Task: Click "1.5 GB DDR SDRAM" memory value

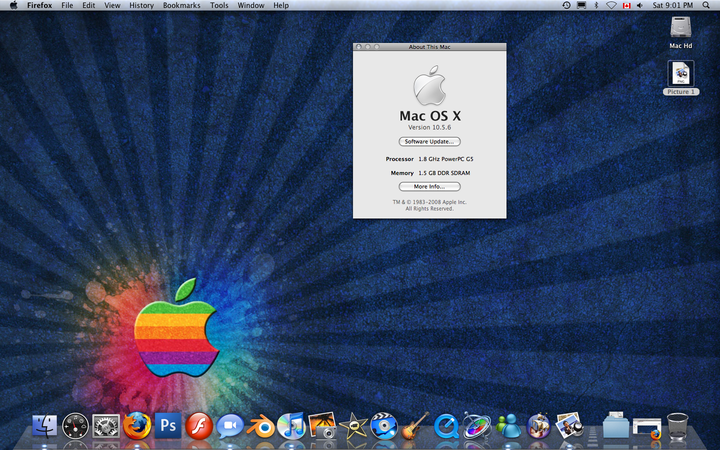Action: [x=444, y=173]
